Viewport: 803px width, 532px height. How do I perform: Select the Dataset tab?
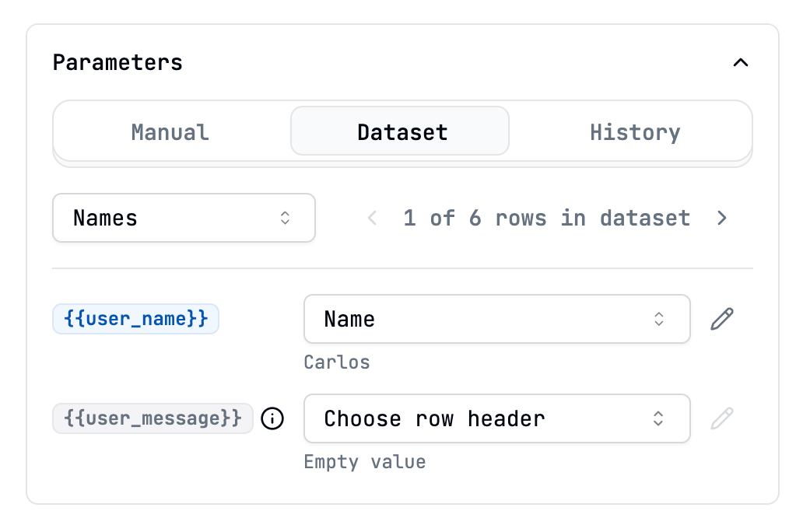[401, 131]
